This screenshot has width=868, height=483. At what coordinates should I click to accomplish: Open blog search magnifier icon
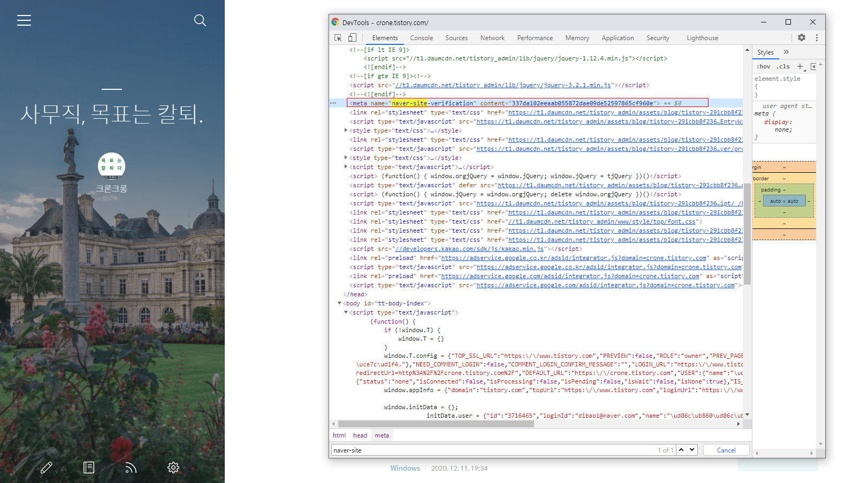200,20
